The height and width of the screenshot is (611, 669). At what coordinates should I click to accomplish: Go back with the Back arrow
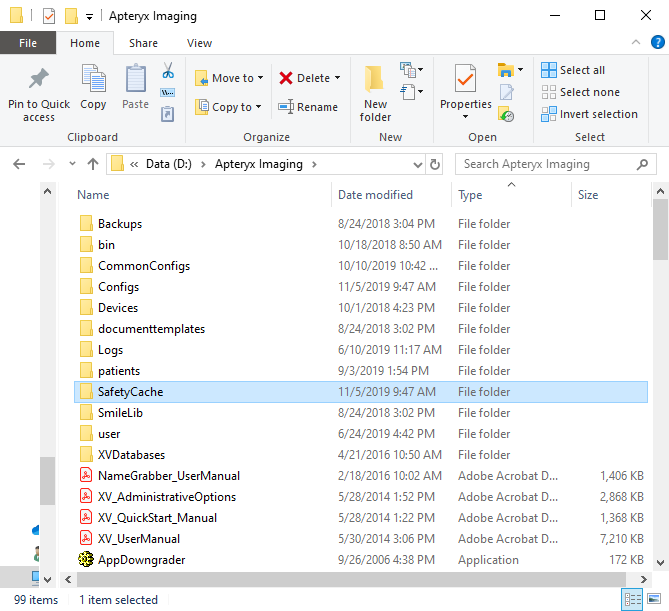click(x=19, y=164)
